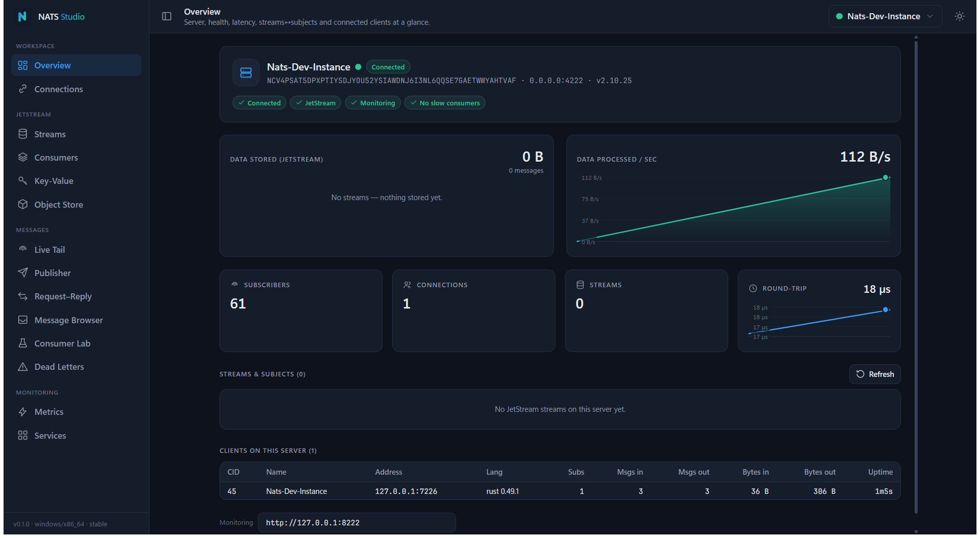Click the Bytes out column header
Image resolution: width=980 pixels, height=538 pixels.
coord(820,472)
